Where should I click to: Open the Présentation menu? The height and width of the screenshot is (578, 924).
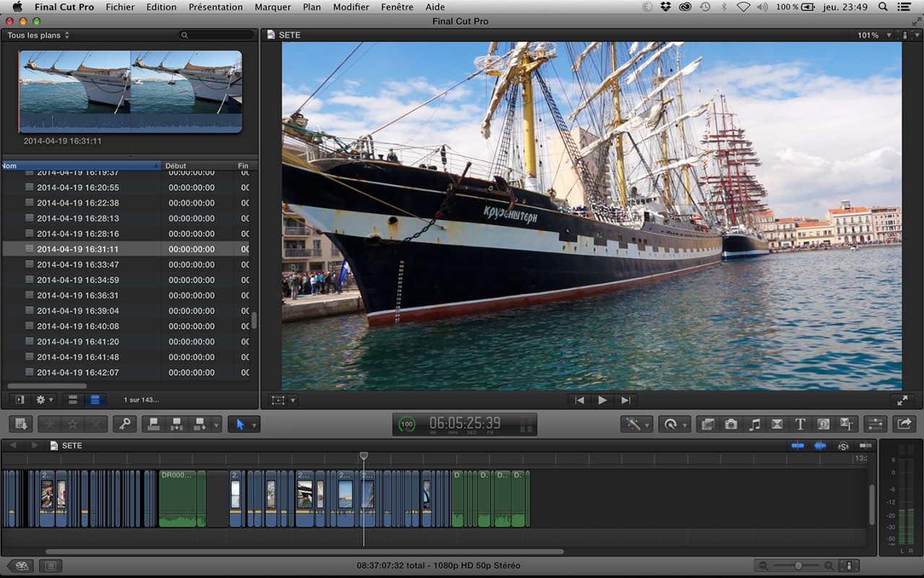click(x=216, y=7)
